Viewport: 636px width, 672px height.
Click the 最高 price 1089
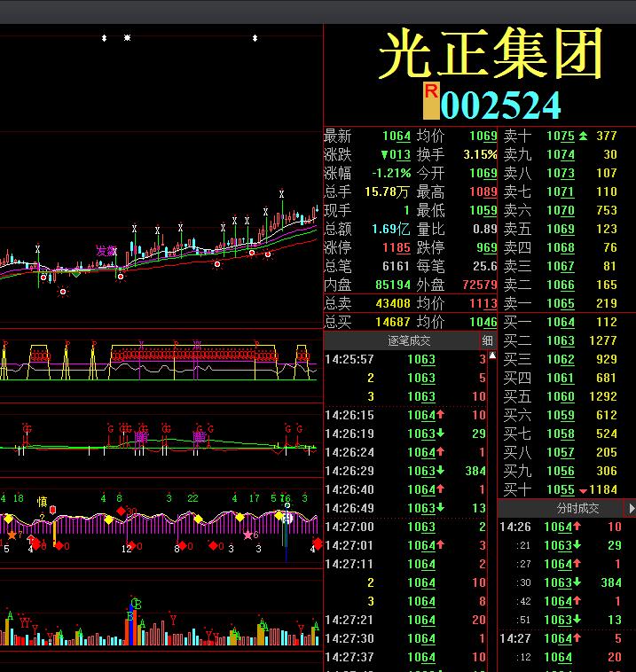pyautogui.click(x=483, y=191)
